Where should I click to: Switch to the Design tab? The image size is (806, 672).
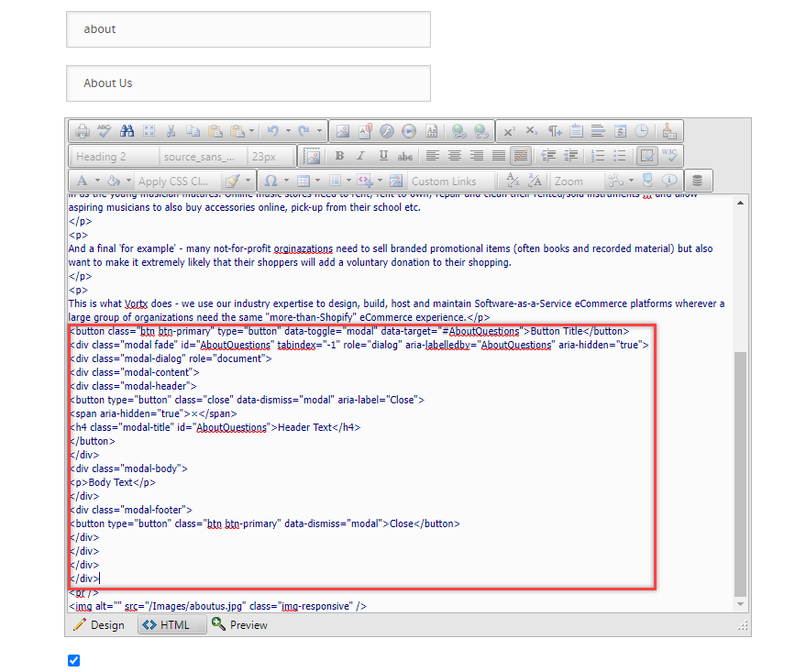coord(98,624)
